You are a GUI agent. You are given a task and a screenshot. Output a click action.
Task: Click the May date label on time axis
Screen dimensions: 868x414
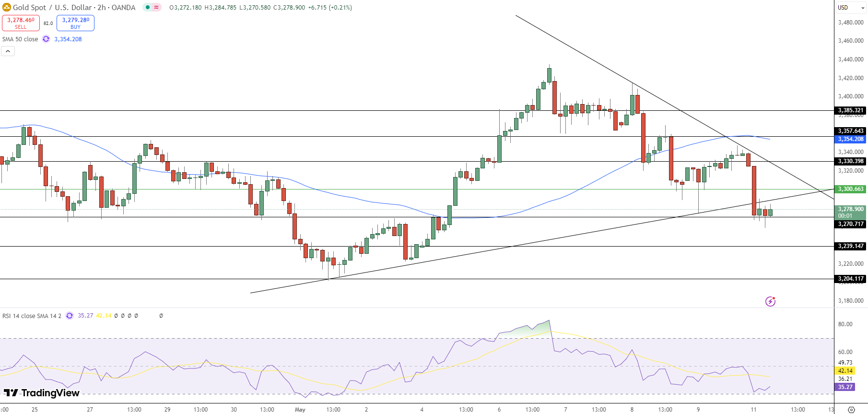[300, 410]
